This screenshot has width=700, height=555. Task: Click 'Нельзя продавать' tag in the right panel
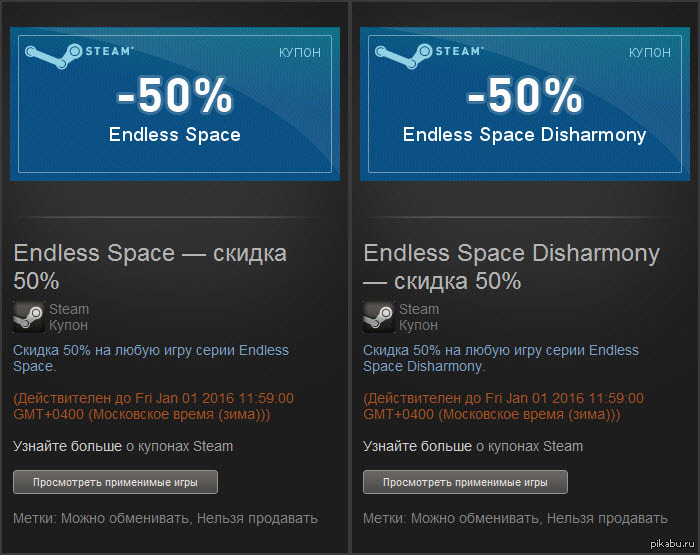click(607, 518)
